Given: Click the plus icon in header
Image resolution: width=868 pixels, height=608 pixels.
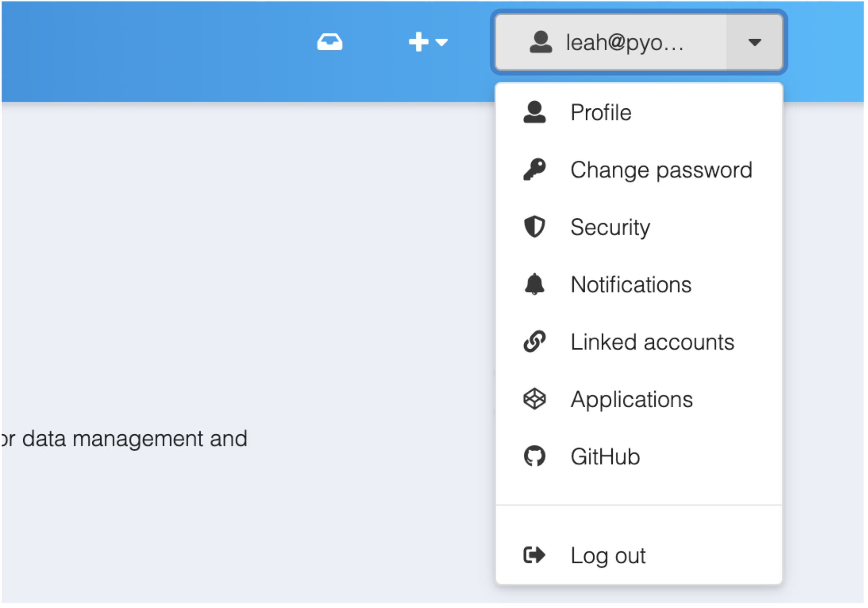Looking at the screenshot, I should [418, 42].
